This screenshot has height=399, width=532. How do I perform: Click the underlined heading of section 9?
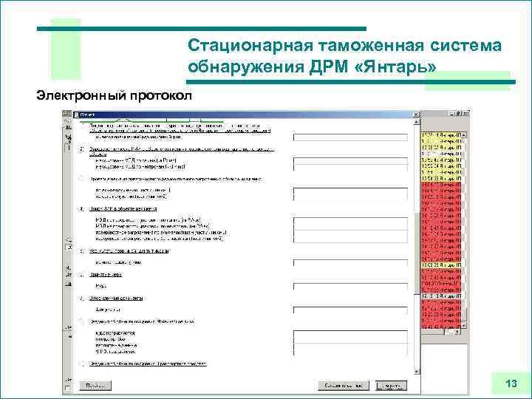pyautogui.click(x=148, y=364)
